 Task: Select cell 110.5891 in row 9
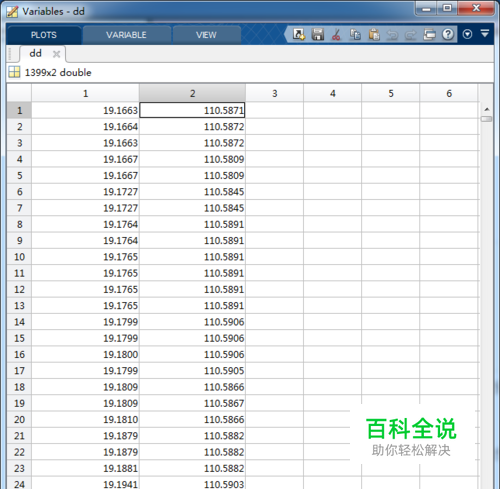[192, 241]
